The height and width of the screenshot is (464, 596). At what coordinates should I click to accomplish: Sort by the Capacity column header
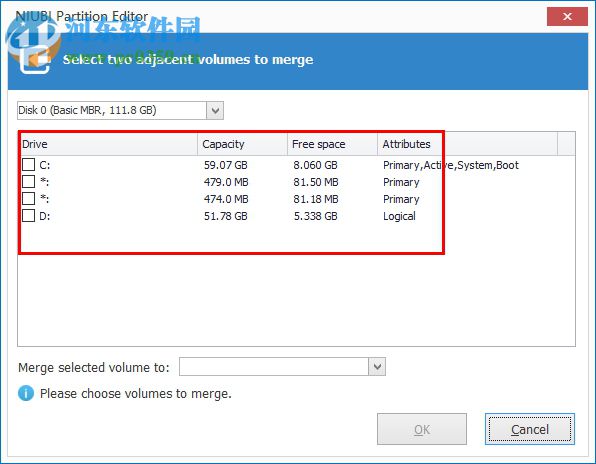point(243,144)
